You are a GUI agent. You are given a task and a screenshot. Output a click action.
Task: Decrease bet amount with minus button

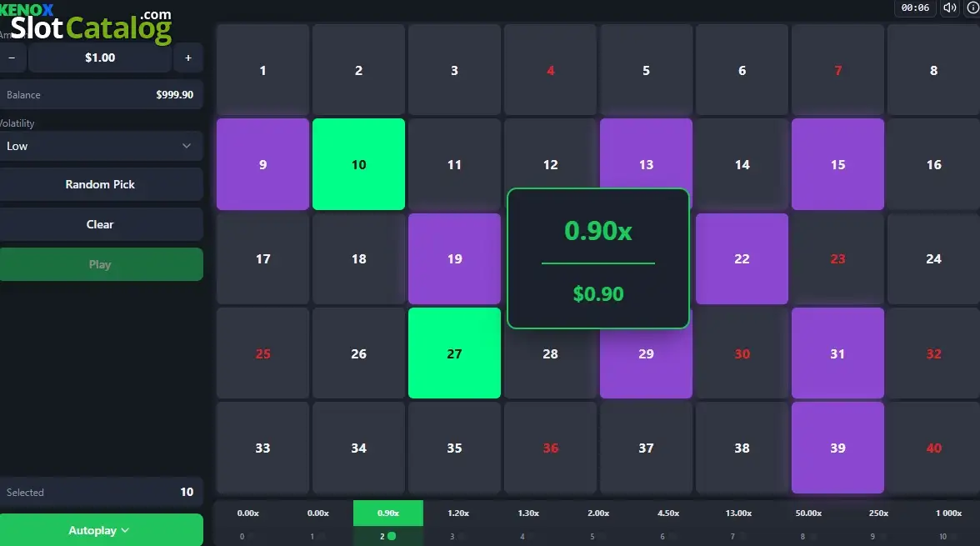pyautogui.click(x=12, y=58)
